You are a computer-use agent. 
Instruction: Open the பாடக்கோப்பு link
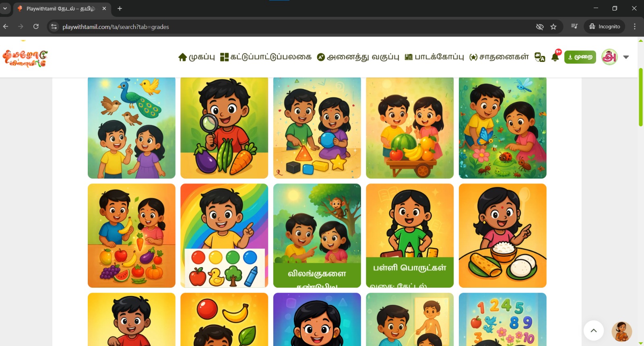(x=434, y=57)
